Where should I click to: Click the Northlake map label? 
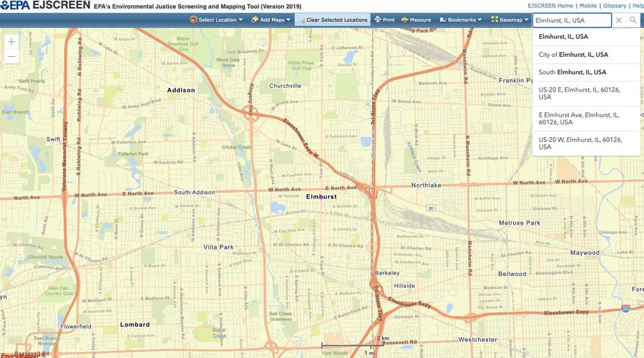tap(427, 185)
